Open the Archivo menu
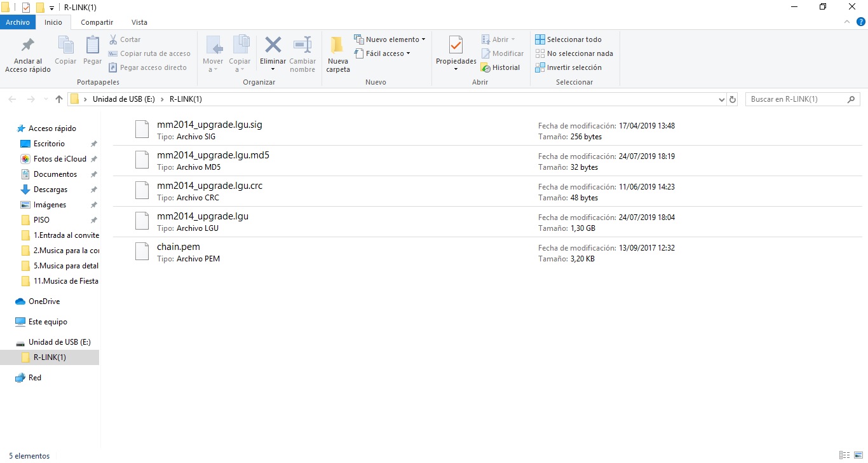 18,22
